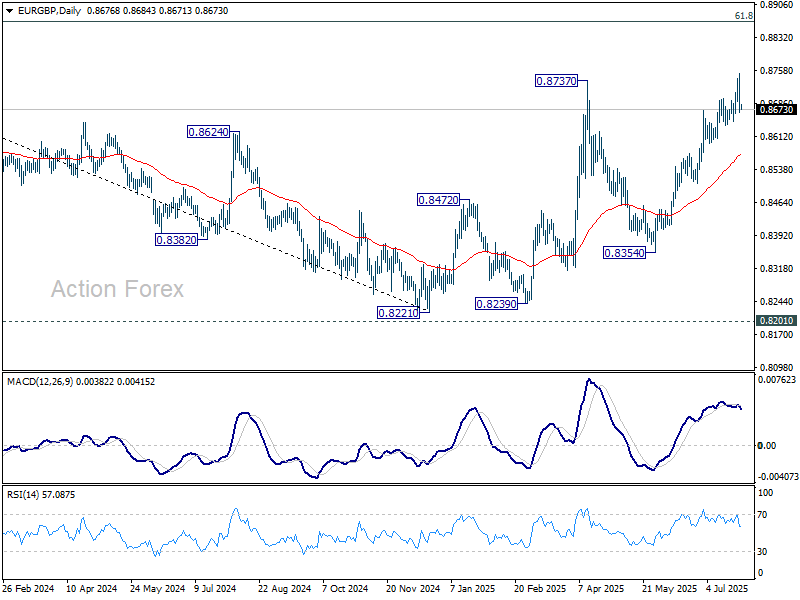Click the 0.87370 peak price label

tap(555, 80)
